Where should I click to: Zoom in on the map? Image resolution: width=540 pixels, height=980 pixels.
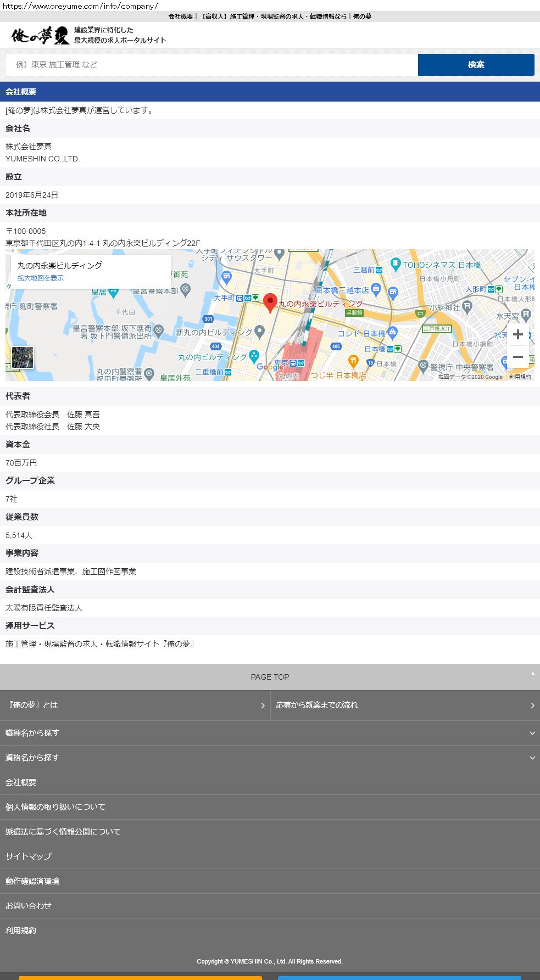[517, 334]
